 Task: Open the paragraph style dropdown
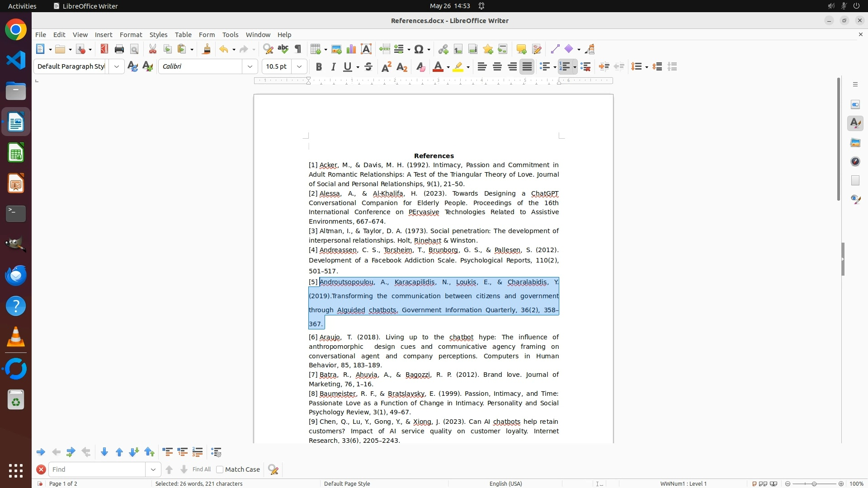pos(117,67)
